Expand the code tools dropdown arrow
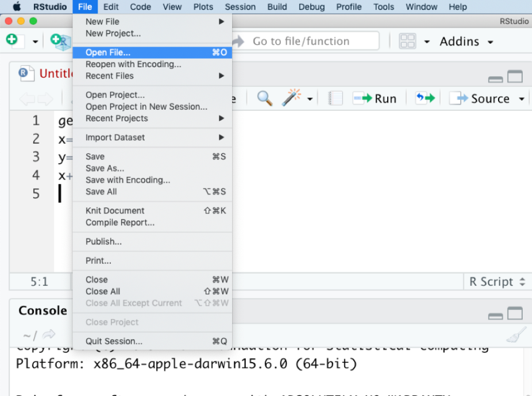 310,99
